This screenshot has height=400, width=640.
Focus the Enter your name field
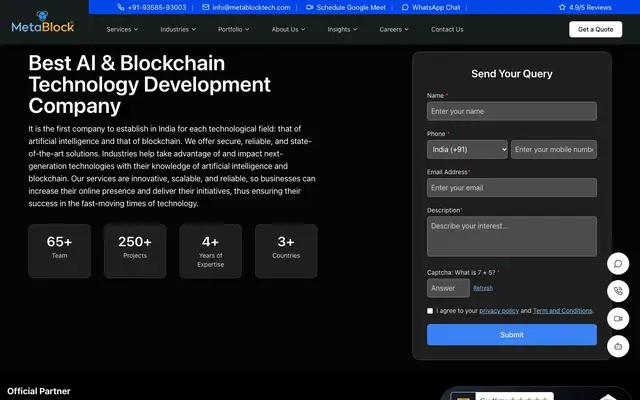point(512,111)
